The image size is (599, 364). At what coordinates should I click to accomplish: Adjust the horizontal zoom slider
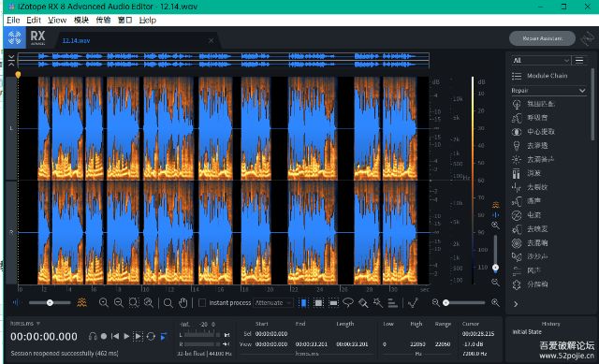pos(465,302)
